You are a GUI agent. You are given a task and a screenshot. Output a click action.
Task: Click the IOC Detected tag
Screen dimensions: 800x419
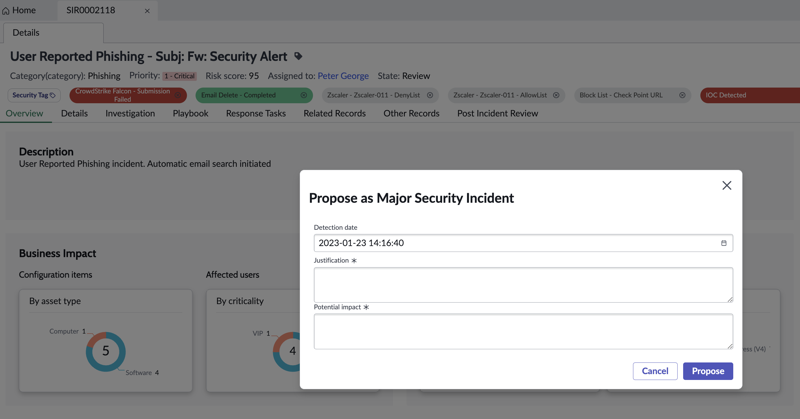click(749, 95)
